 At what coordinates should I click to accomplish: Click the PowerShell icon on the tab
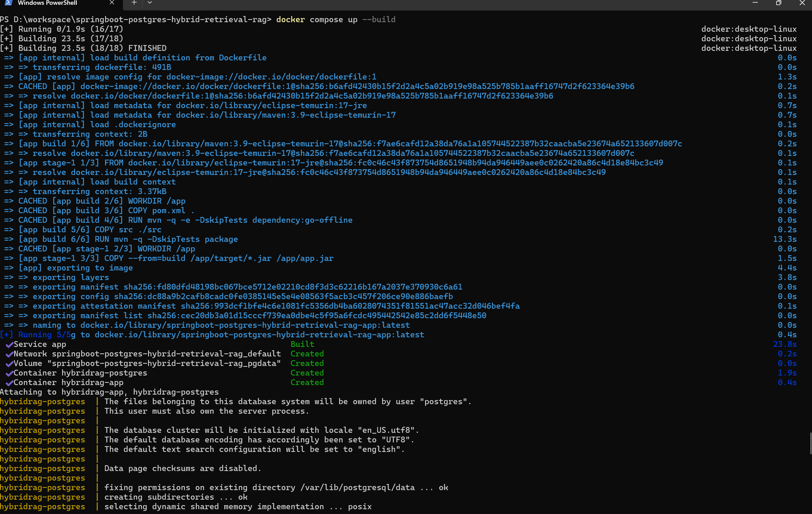[8, 3]
